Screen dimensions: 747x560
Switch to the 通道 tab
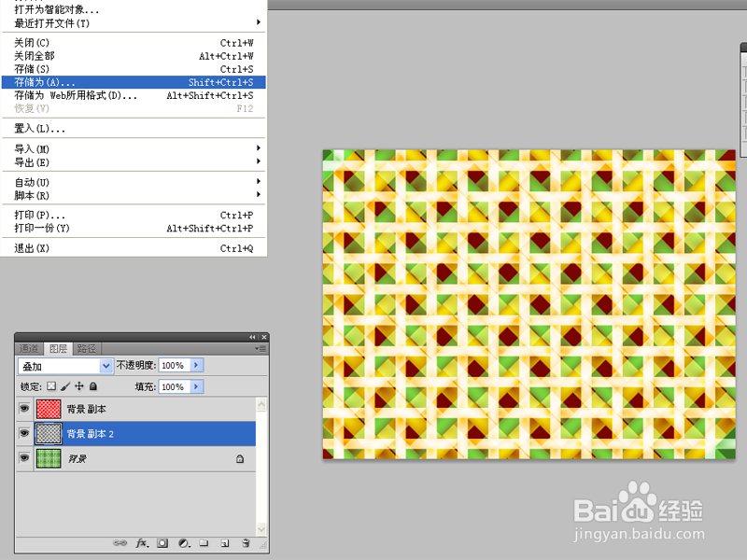[x=29, y=348]
